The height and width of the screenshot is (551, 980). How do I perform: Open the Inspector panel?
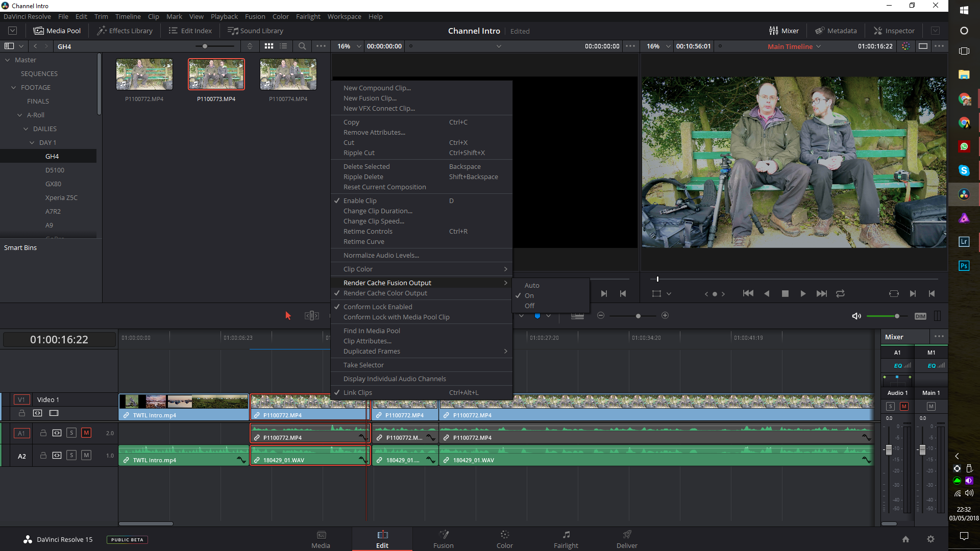pos(894,31)
